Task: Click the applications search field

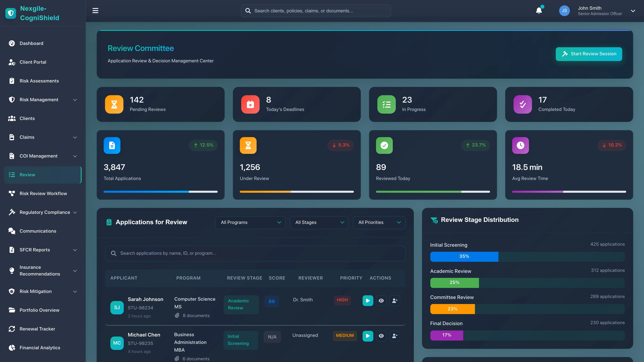Action: pos(255,253)
